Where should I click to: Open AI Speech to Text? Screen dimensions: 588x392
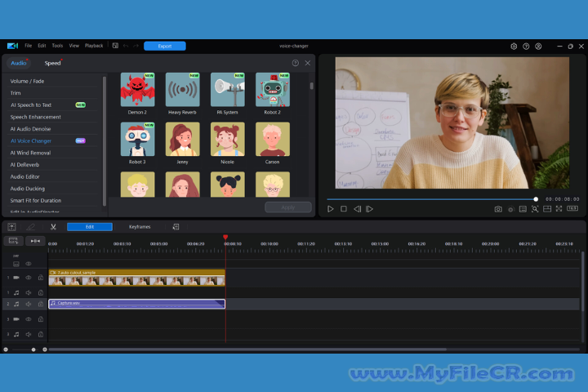pos(52,105)
